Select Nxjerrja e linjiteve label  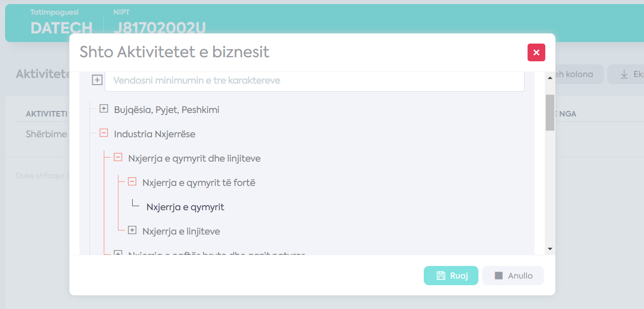point(181,231)
